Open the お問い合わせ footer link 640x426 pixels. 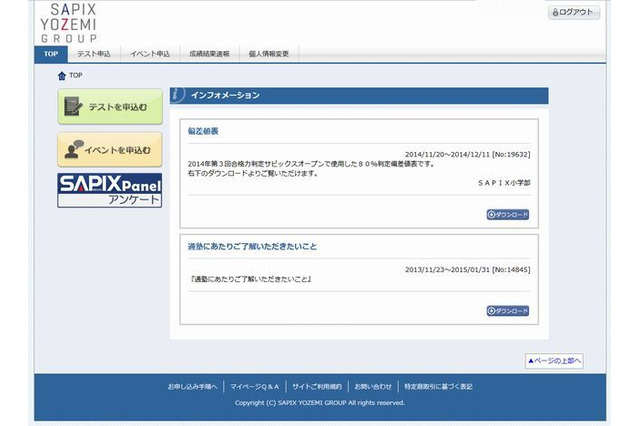click(x=373, y=386)
